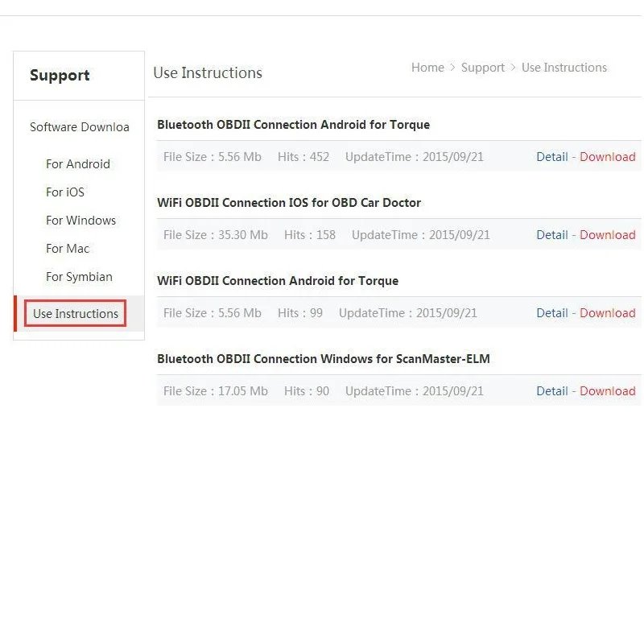Select For Symbian in sidebar

click(79, 277)
